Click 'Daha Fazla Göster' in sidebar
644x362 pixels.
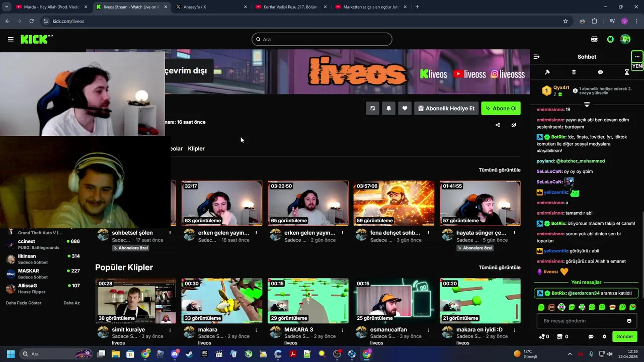(24, 303)
